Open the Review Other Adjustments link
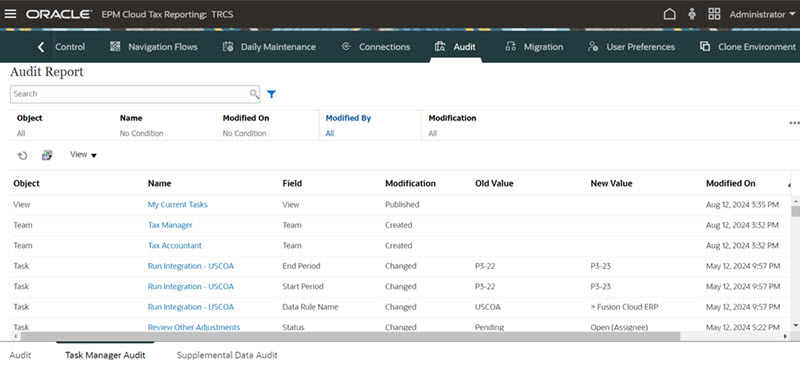This screenshot has width=800, height=365. point(194,327)
